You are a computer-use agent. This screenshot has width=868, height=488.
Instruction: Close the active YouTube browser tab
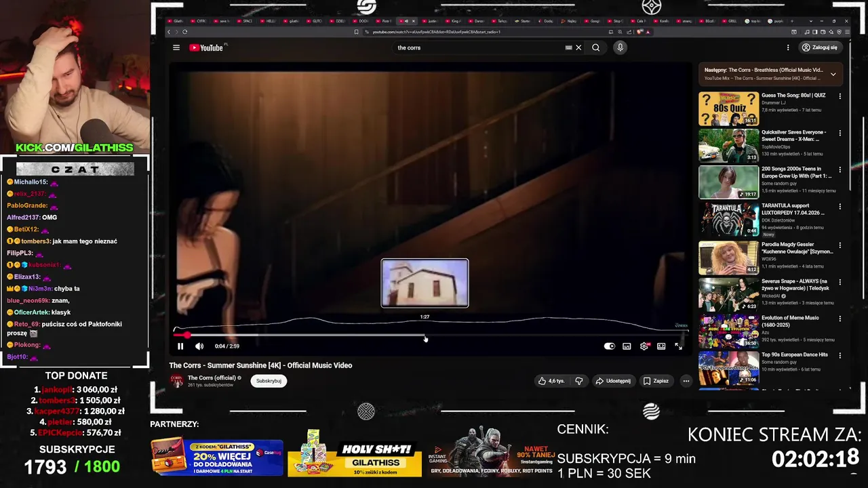(414, 21)
